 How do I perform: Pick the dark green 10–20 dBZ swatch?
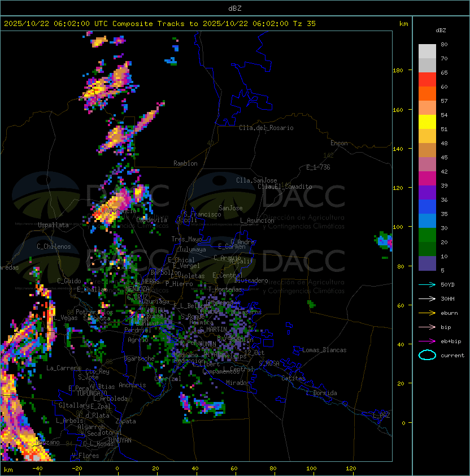tap(427, 249)
